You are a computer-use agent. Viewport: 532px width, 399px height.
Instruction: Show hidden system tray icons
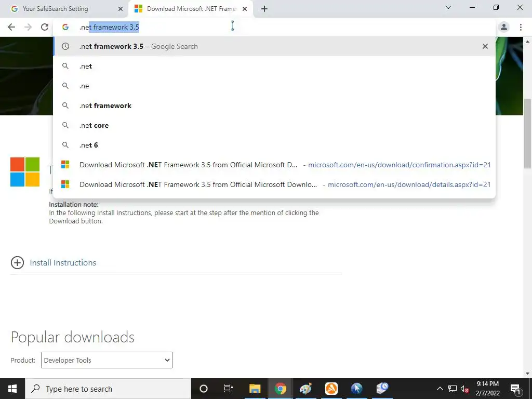440,389
